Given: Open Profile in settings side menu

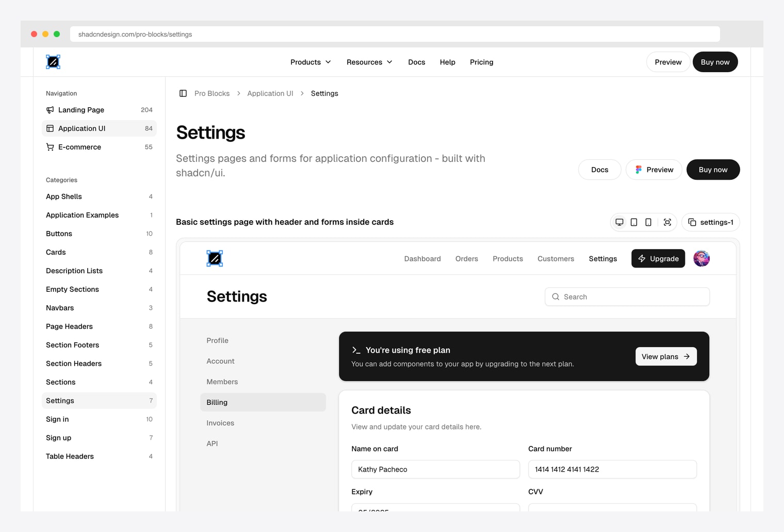Looking at the screenshot, I should [263, 340].
